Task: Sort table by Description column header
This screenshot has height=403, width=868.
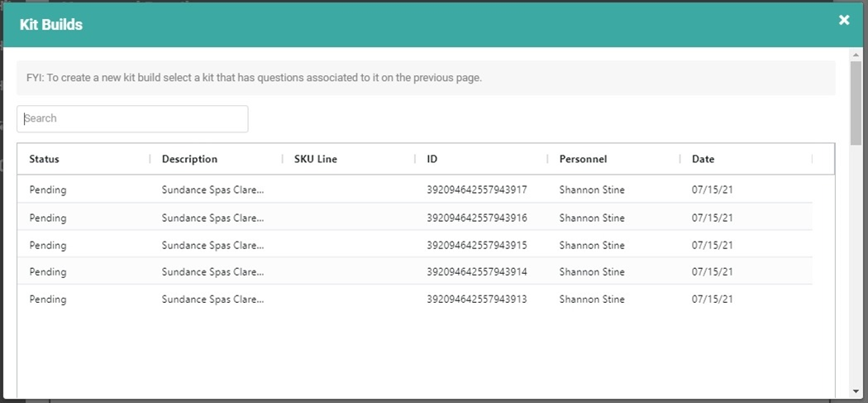Action: coord(189,159)
